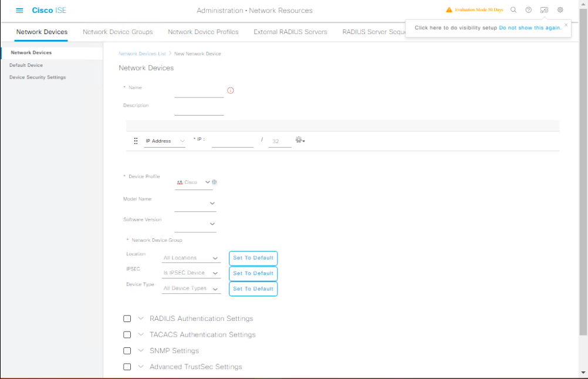
Task: Click the Cisco ISE logo
Action: coord(49,11)
